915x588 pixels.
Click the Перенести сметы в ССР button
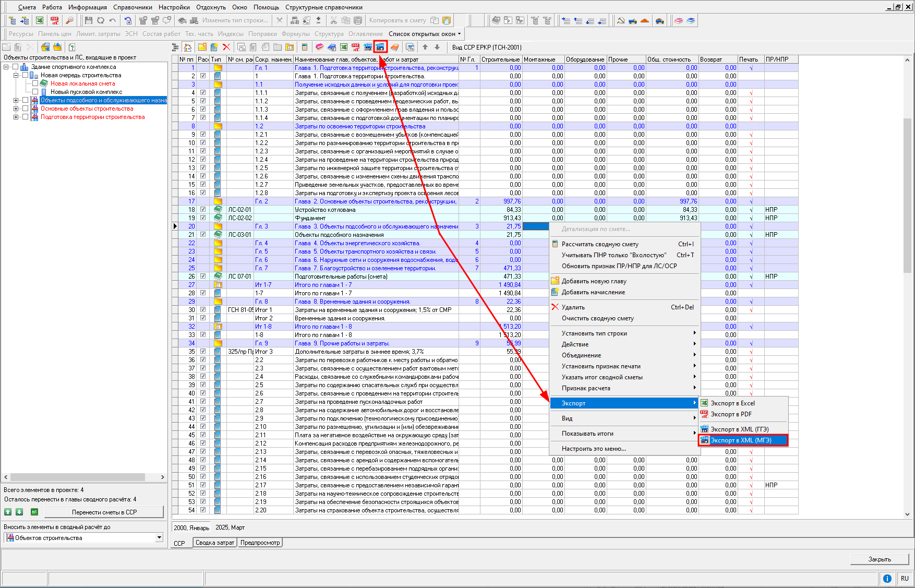click(104, 512)
